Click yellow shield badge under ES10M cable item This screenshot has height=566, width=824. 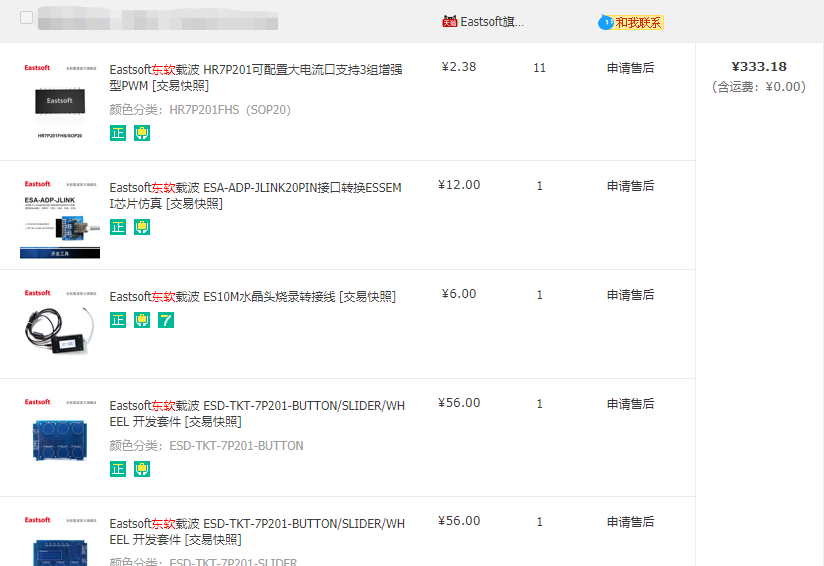(x=142, y=320)
